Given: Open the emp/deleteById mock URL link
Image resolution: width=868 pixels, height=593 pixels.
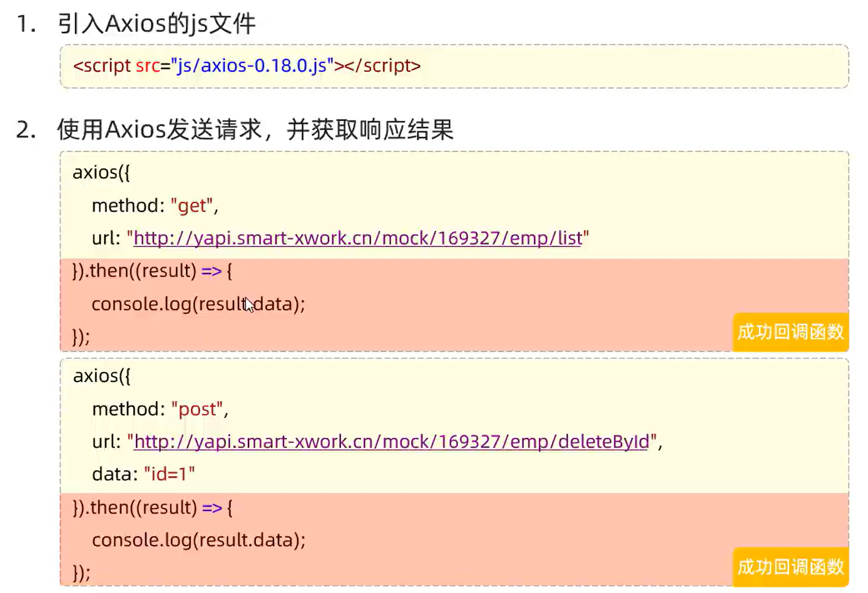Looking at the screenshot, I should point(392,442).
